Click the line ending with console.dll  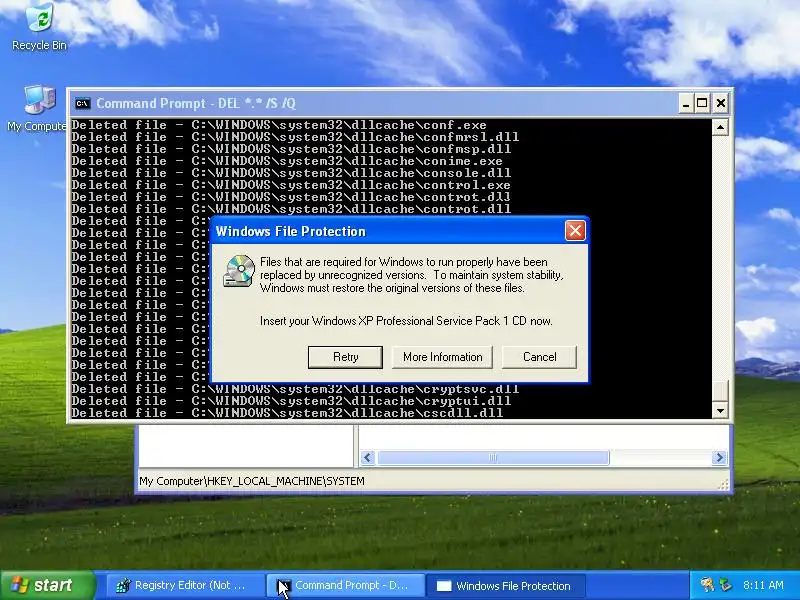pos(291,173)
